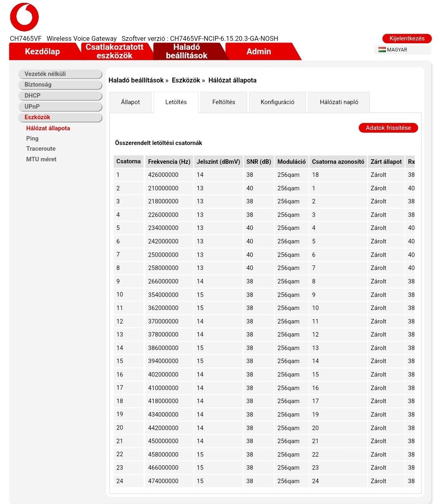Open Hálózat állapota sidebar link
This screenshot has width=441, height=504.
pyautogui.click(x=48, y=128)
